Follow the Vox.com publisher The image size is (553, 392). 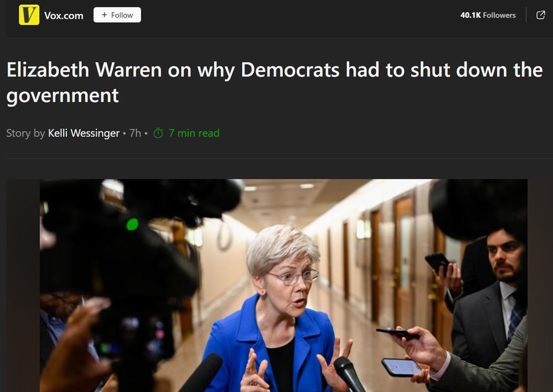pos(117,15)
